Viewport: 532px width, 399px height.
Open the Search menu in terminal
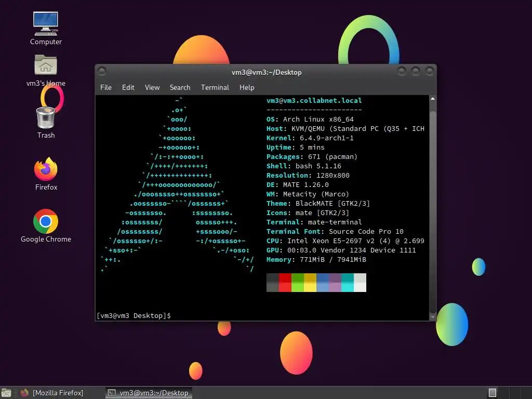[x=180, y=87]
